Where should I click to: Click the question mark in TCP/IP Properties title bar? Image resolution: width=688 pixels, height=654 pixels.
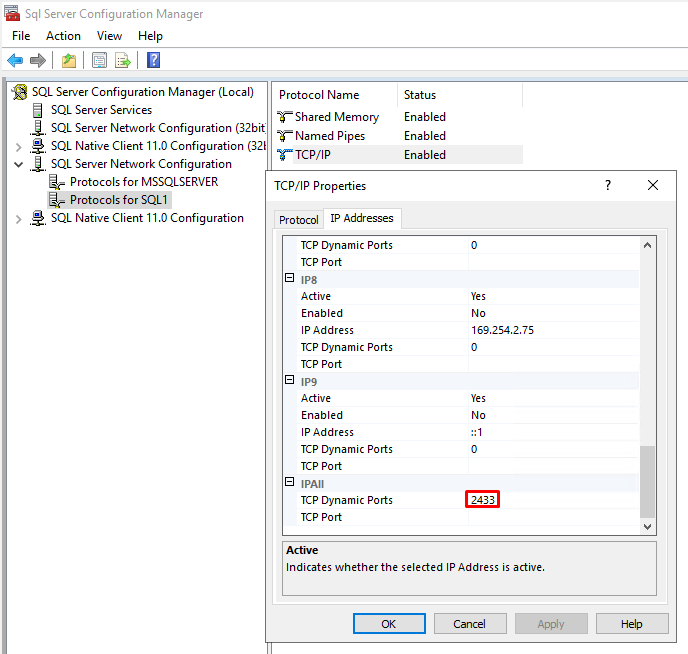coord(607,185)
